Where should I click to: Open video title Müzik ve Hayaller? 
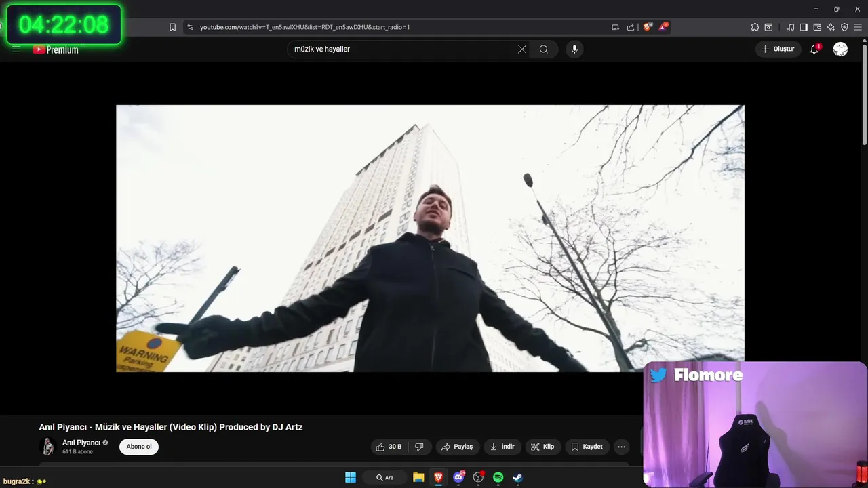(x=171, y=427)
